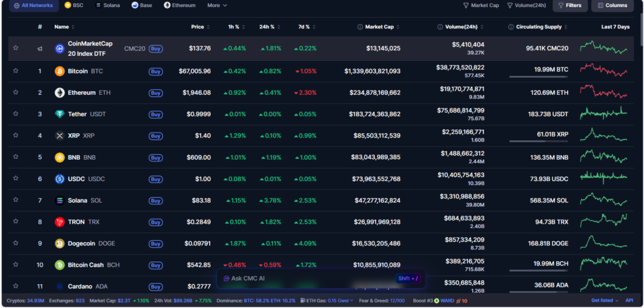The image size is (644, 308).
Task: Click the Ethereum logo in row 2
Action: coord(60,93)
